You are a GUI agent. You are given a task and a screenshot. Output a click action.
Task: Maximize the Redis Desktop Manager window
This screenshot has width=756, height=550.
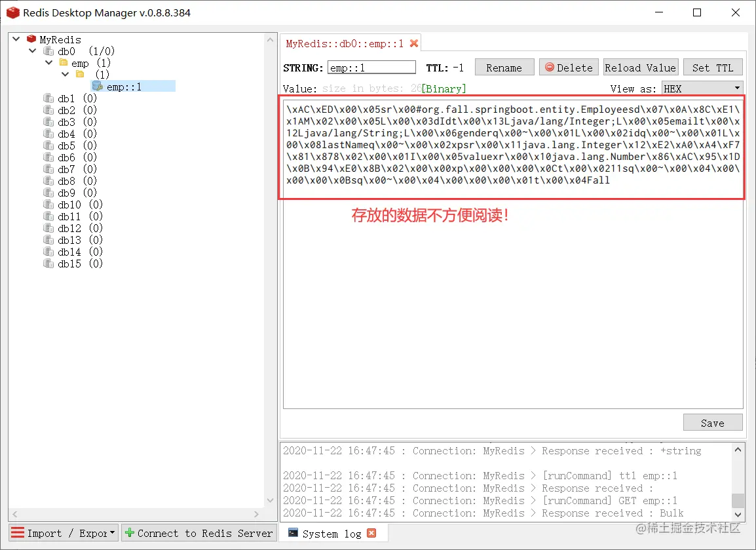tap(696, 12)
